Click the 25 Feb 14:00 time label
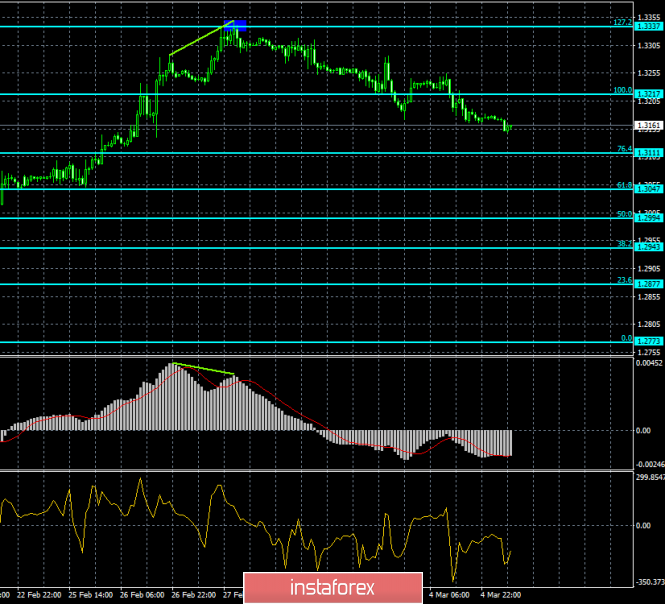 pos(91,595)
